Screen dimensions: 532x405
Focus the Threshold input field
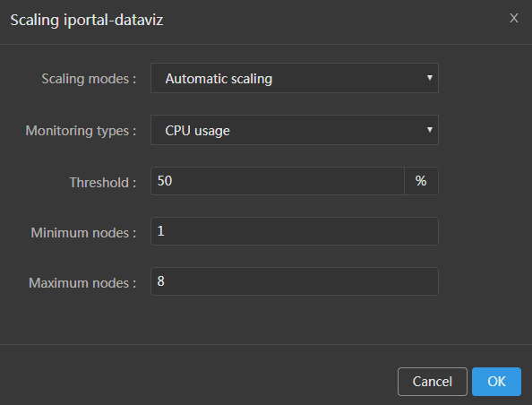(278, 181)
